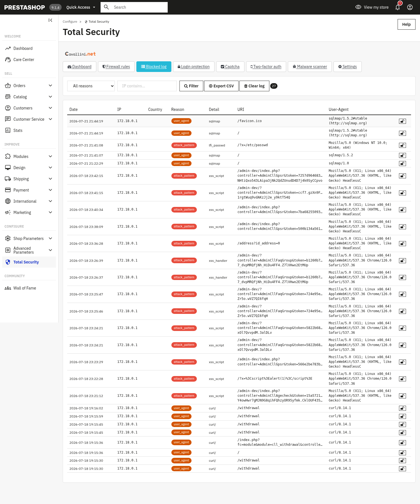Open Wall of Fame sidebar icon

(x=8, y=288)
